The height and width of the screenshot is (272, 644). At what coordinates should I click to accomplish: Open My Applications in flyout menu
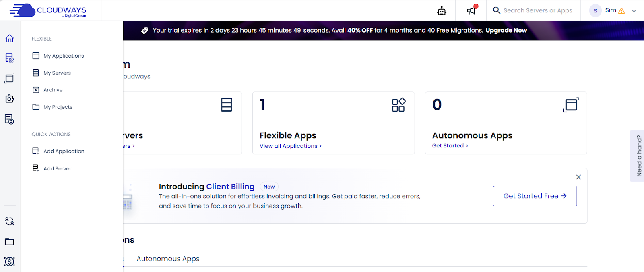coord(58,56)
